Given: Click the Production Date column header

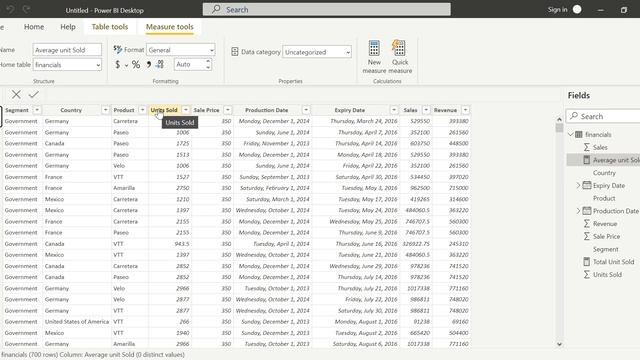Looking at the screenshot, I should [x=267, y=110].
